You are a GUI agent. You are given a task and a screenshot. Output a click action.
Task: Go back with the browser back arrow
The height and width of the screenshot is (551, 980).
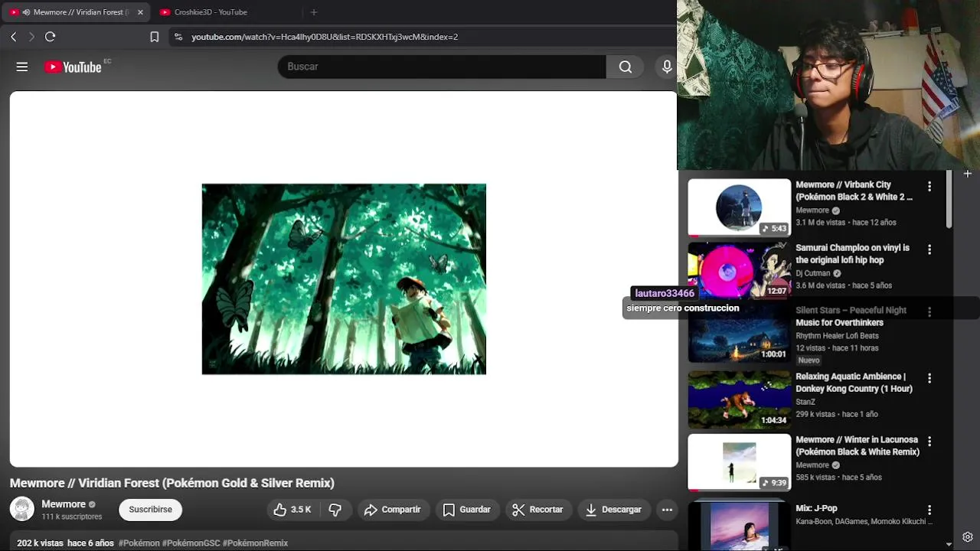coord(13,36)
